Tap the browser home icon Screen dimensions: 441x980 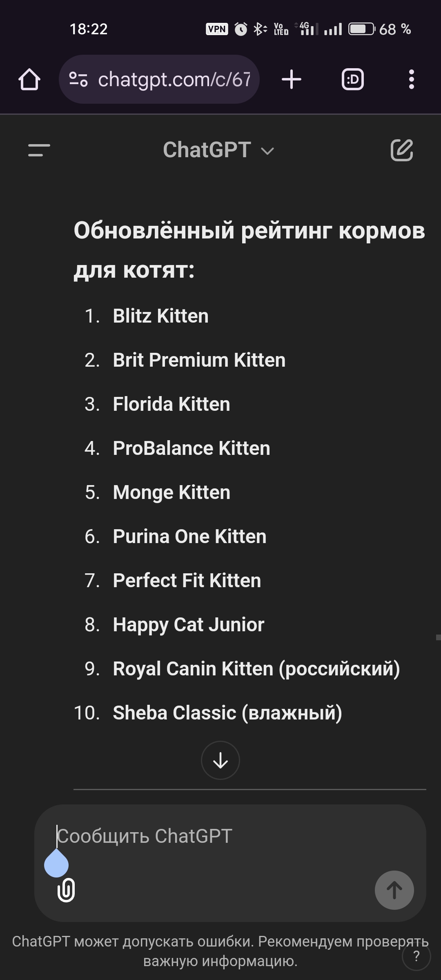(x=29, y=79)
